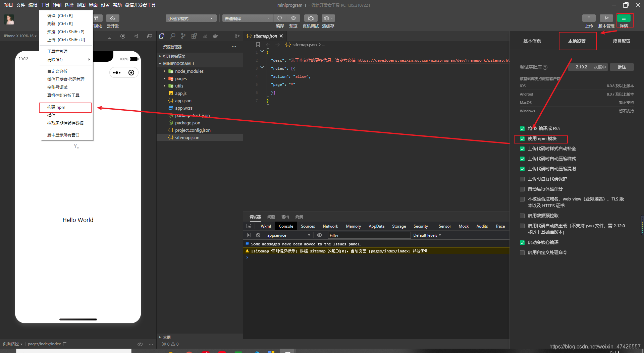Open real device debugging bug icon
This screenshot has height=353, width=644.
[311, 18]
